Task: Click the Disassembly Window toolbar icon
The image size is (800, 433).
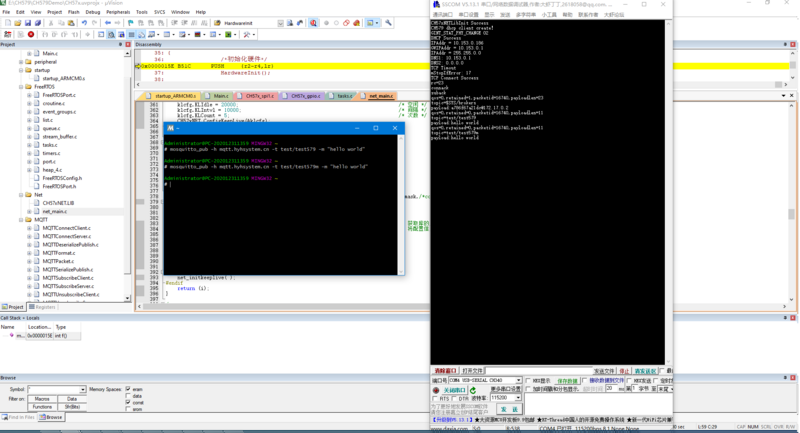Action: tap(111, 35)
